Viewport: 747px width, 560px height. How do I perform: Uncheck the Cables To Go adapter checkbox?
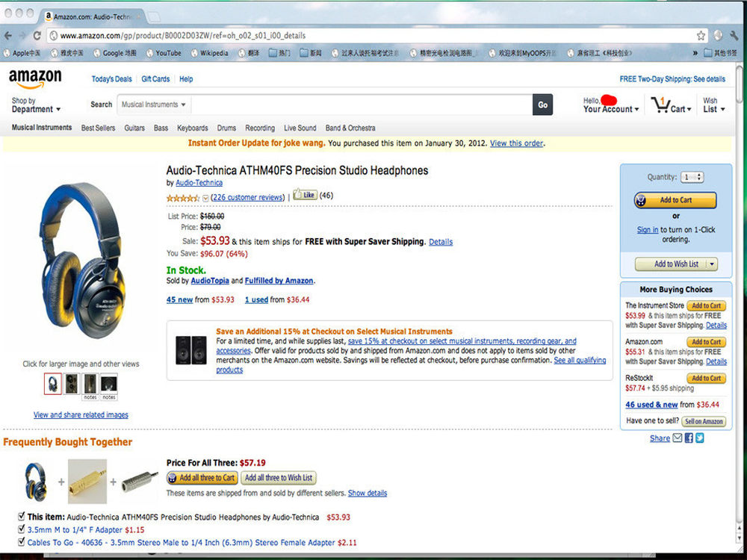[x=21, y=541]
